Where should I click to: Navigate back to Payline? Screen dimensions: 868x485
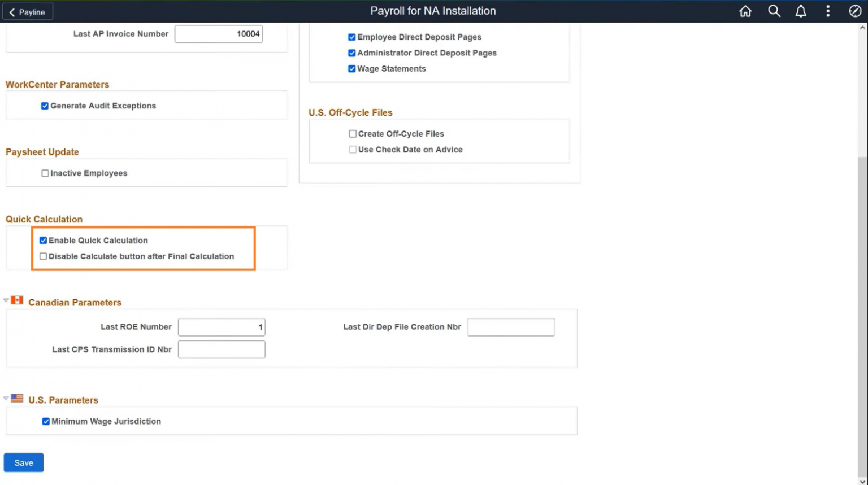coord(27,11)
